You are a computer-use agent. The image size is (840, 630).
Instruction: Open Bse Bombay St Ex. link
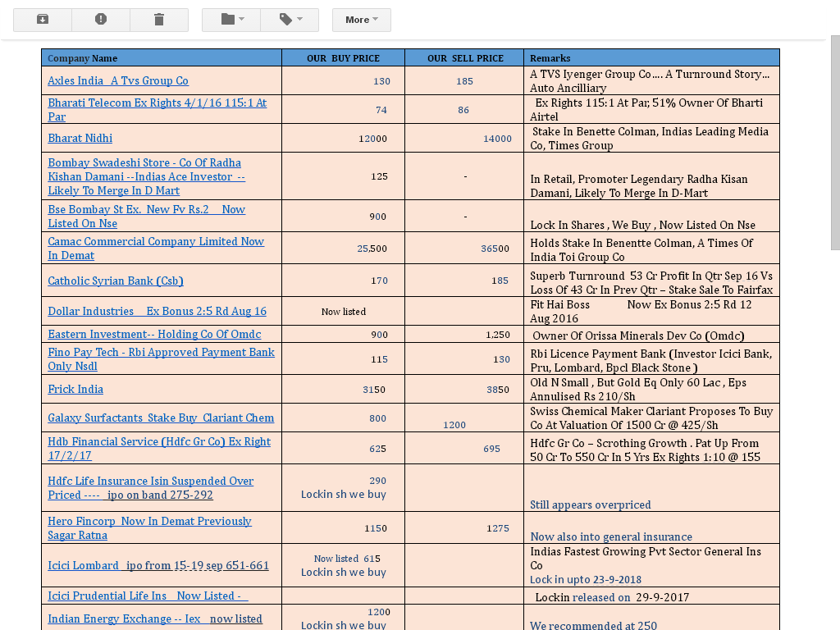tap(146, 217)
